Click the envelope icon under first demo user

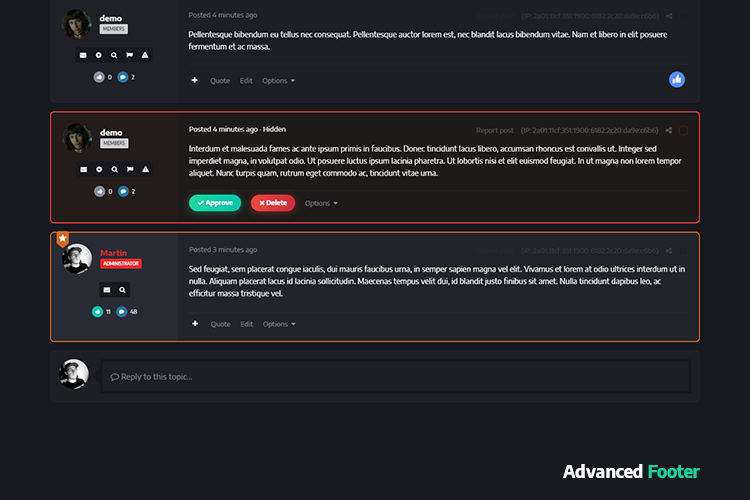(x=83, y=55)
